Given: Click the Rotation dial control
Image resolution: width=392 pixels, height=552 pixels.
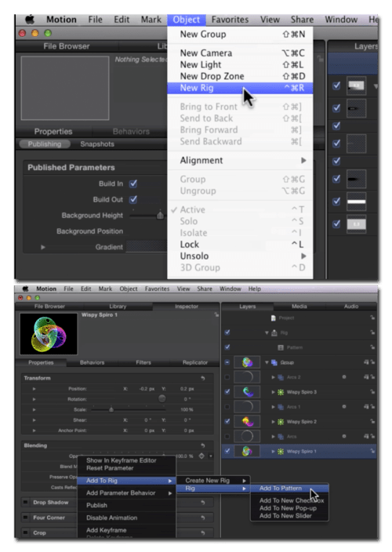Looking at the screenshot, I should [x=162, y=399].
